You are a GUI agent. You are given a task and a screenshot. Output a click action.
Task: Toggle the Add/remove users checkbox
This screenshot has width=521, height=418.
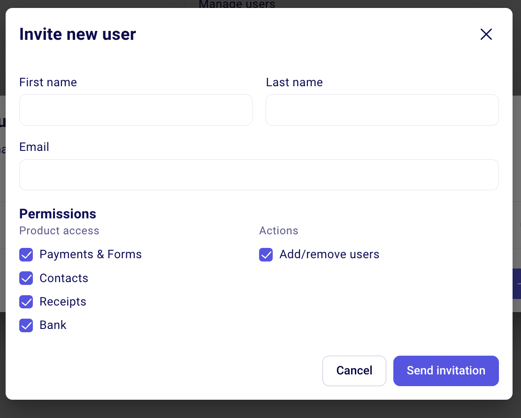coord(266,255)
